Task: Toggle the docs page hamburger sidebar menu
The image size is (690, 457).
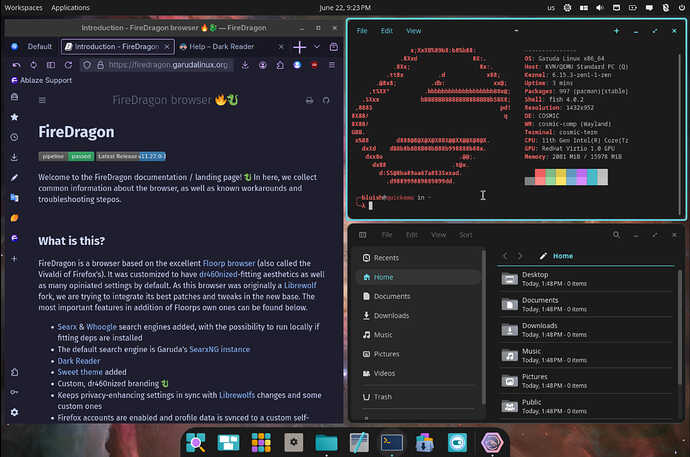Action: click(x=42, y=100)
